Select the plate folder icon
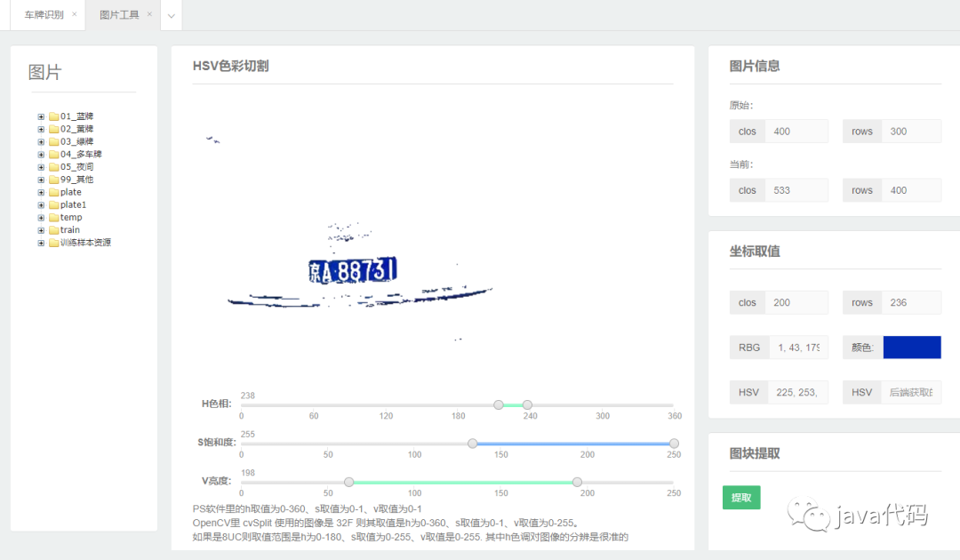 click(x=54, y=192)
